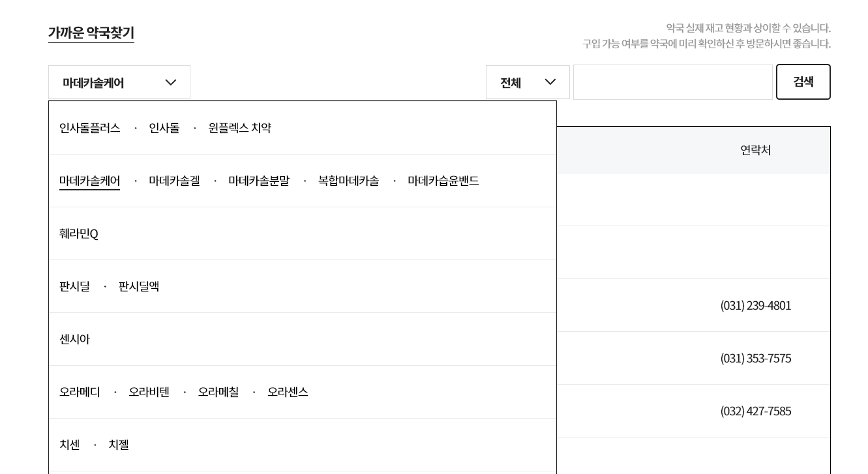The width and height of the screenshot is (868, 474).
Task: Pick 오라센스 option
Action: point(288,392)
